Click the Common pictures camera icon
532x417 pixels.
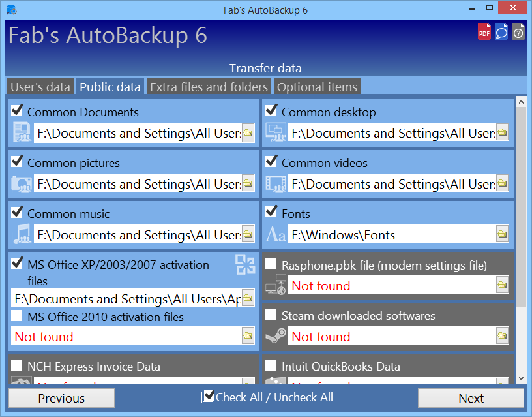[22, 184]
